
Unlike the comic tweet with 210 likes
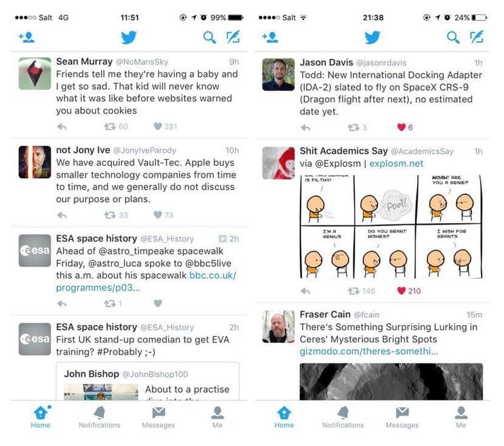401,290
